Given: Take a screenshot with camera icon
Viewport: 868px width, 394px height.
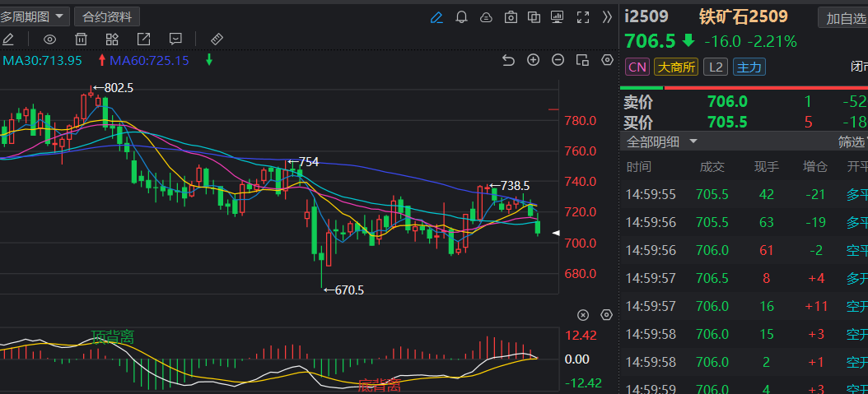Looking at the screenshot, I should 511,17.
